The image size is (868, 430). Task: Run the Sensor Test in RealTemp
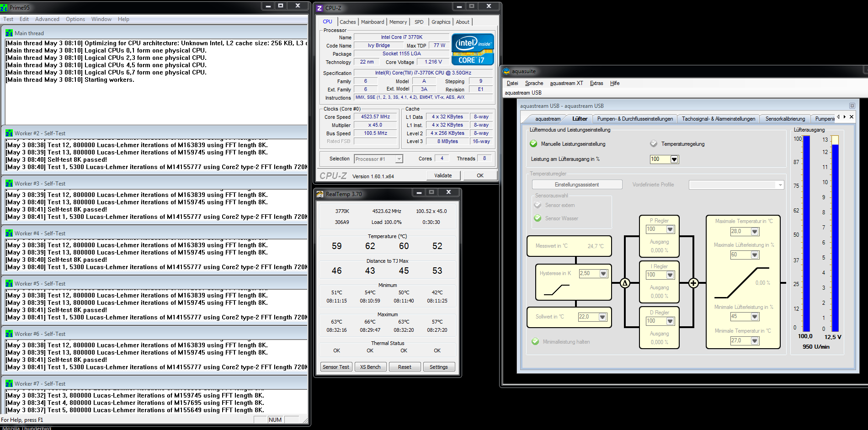[x=336, y=367]
